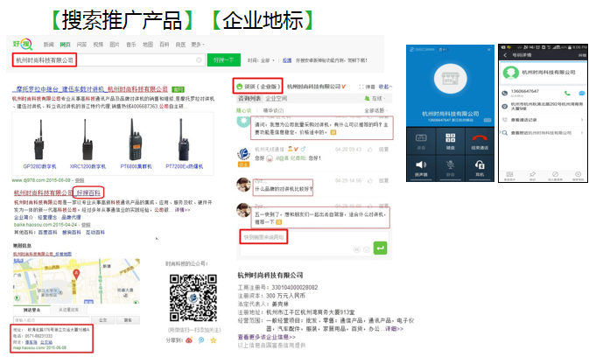
Task: Go back from the 号码详情 screen
Action: click(505, 55)
